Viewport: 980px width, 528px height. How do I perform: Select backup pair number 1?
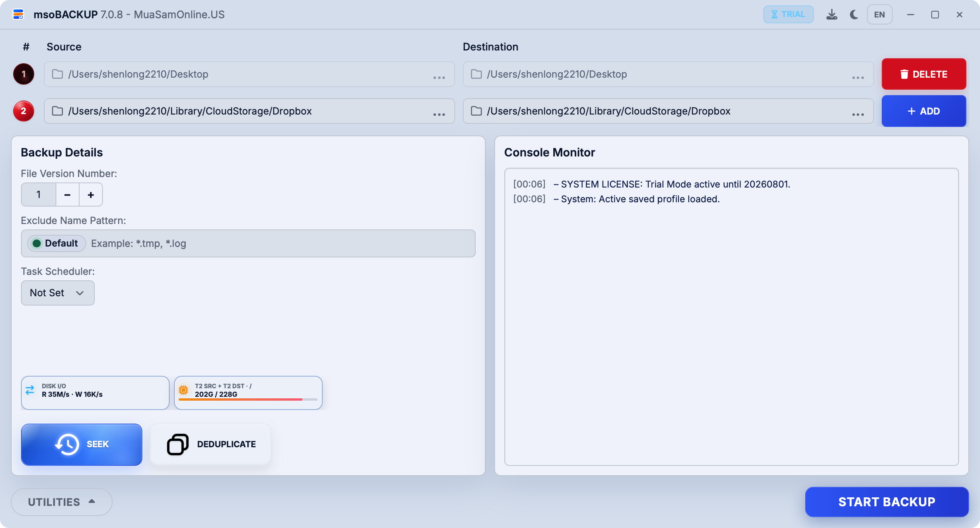[24, 74]
